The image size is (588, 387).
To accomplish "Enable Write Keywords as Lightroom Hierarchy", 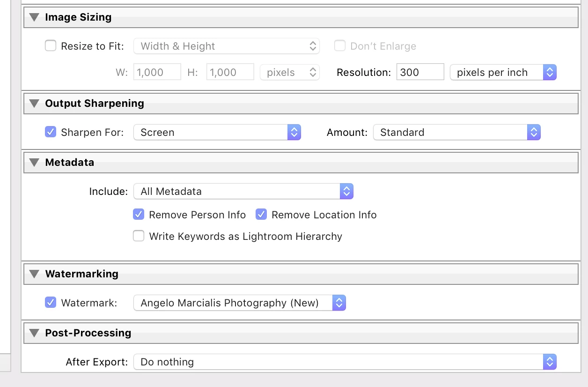I will 139,236.
